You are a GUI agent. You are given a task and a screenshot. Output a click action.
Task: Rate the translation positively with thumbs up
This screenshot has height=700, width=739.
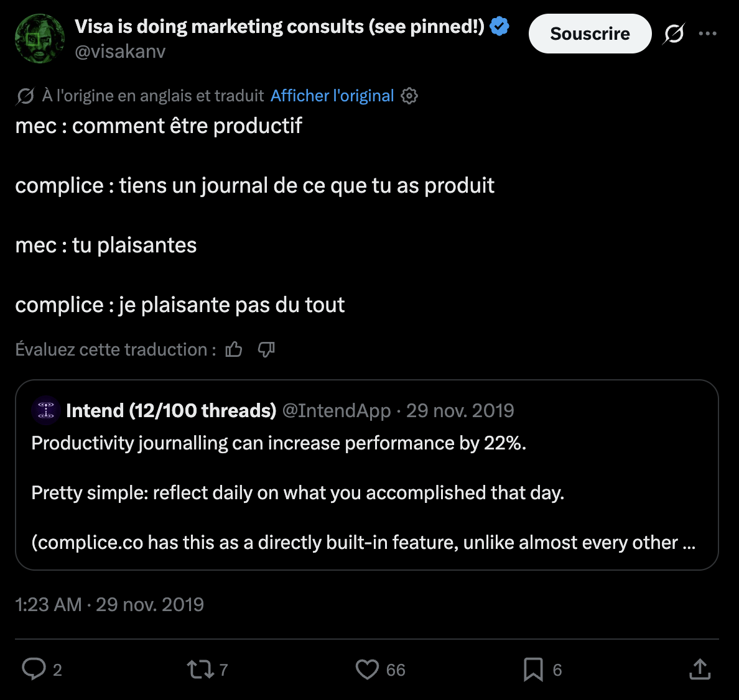(233, 349)
